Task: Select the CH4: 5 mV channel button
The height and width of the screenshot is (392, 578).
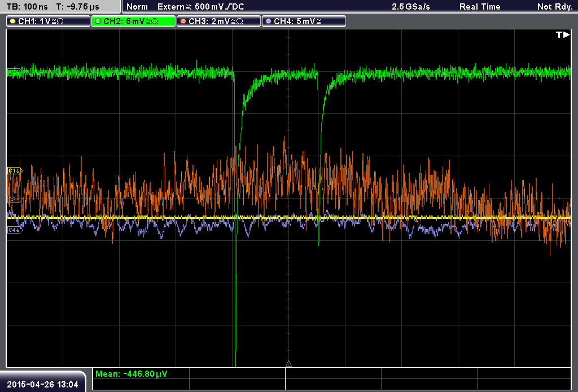Action: pos(304,21)
